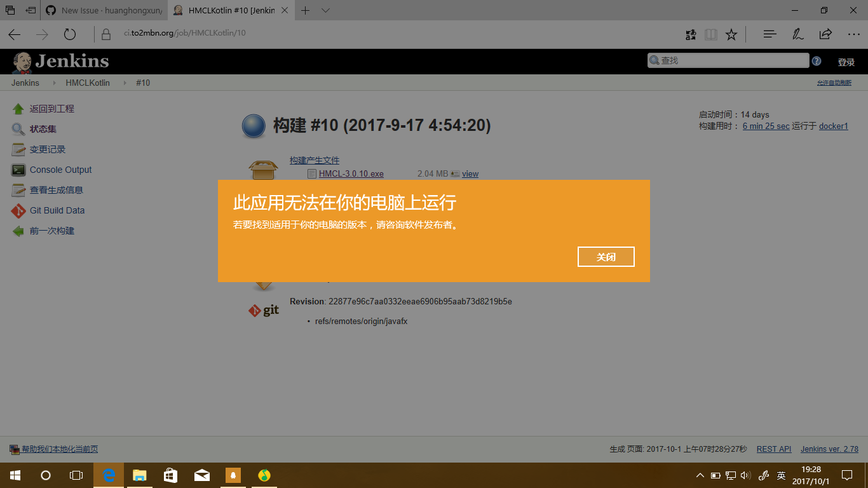
Task: Click the green arrow icon beside 前一次构建
Action: pyautogui.click(x=18, y=231)
